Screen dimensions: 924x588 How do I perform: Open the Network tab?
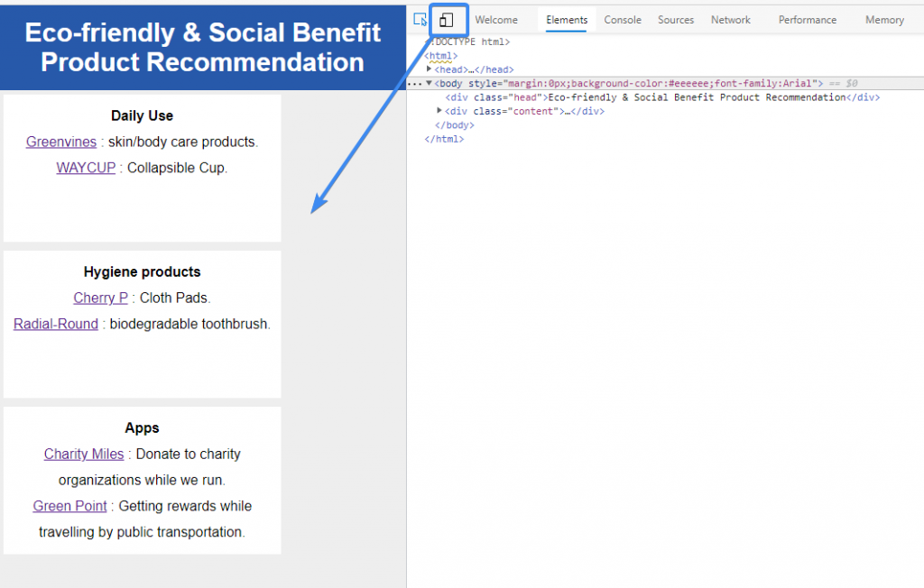731,20
